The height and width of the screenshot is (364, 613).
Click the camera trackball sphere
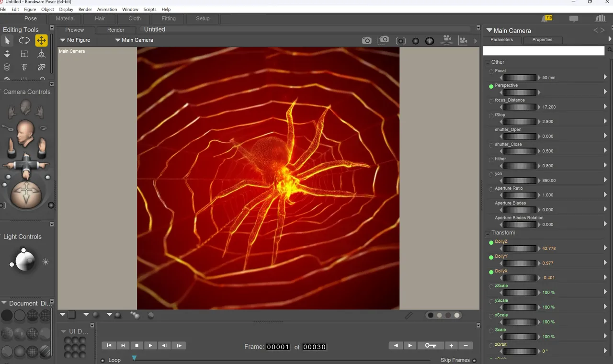coord(26,194)
